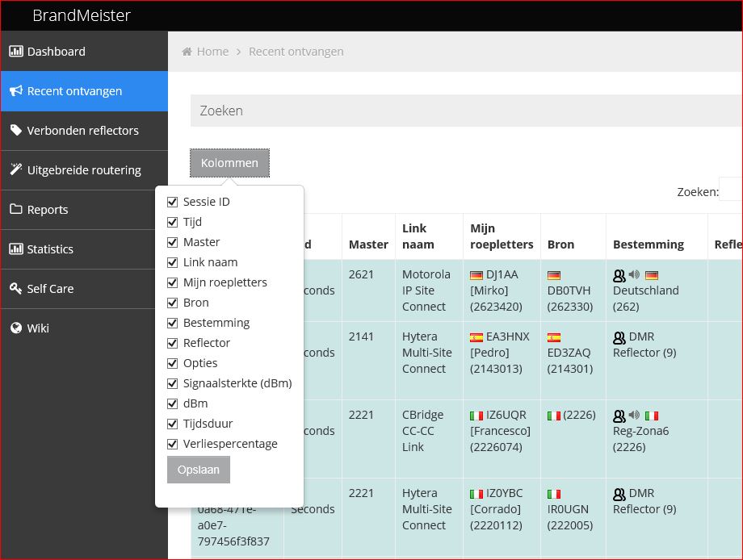Open Reports in the sidebar
The image size is (743, 560).
pos(78,210)
